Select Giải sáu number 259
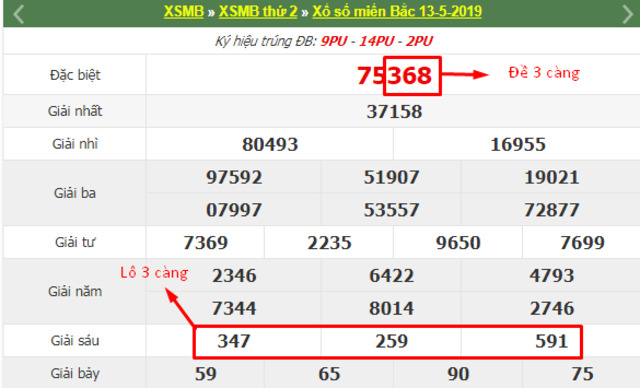640x388 pixels. (x=391, y=341)
